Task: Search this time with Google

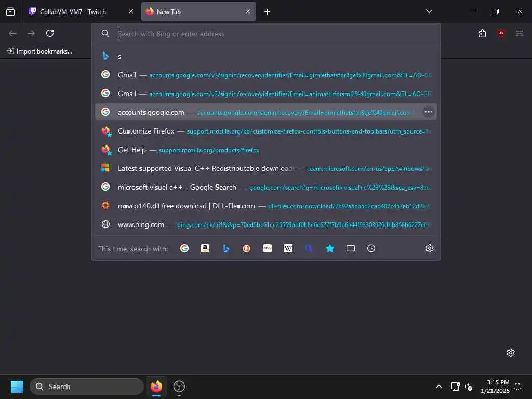Action: [x=184, y=248]
